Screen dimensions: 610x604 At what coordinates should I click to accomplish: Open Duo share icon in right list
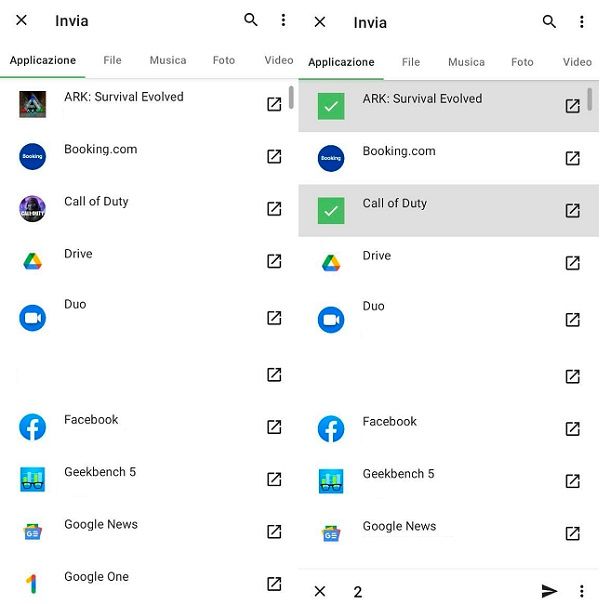click(x=573, y=320)
